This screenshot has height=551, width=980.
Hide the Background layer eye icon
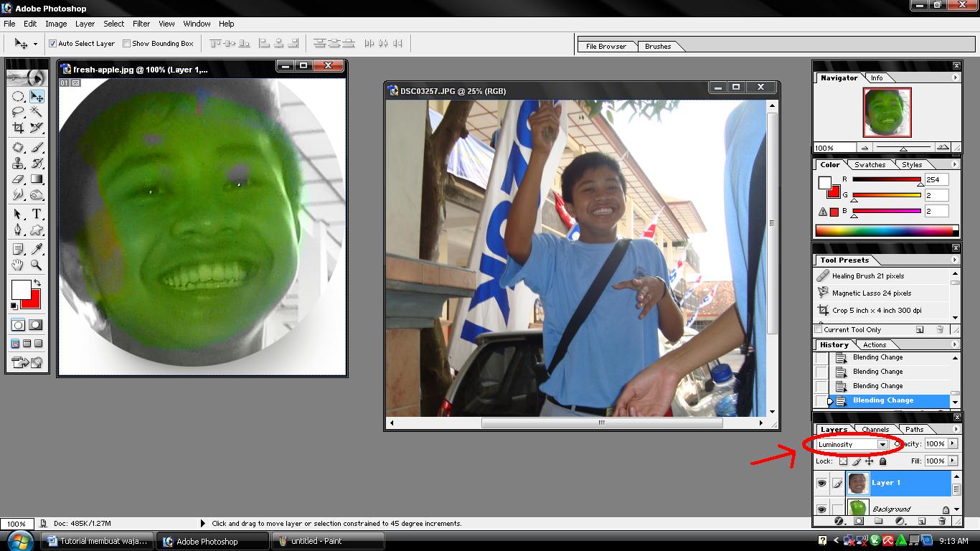click(821, 509)
